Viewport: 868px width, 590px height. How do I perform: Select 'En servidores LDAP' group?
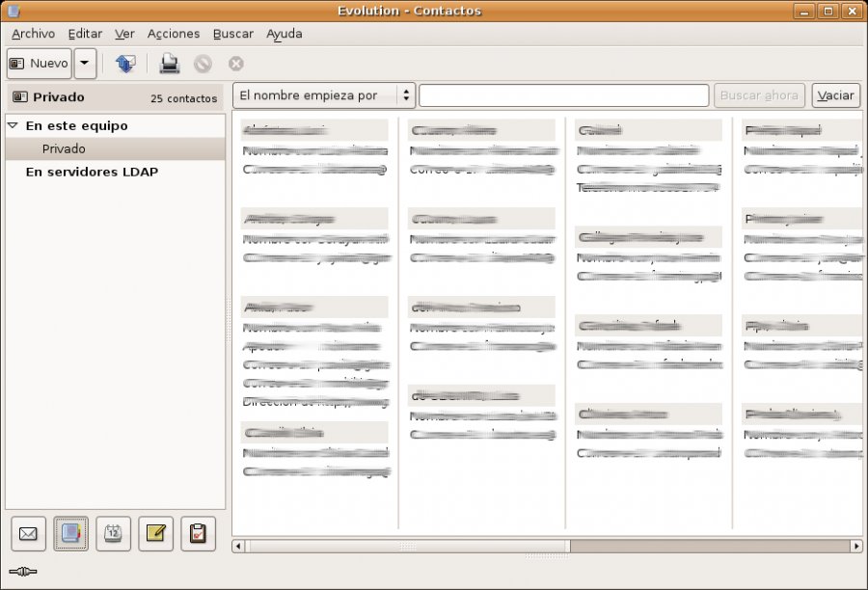click(92, 173)
